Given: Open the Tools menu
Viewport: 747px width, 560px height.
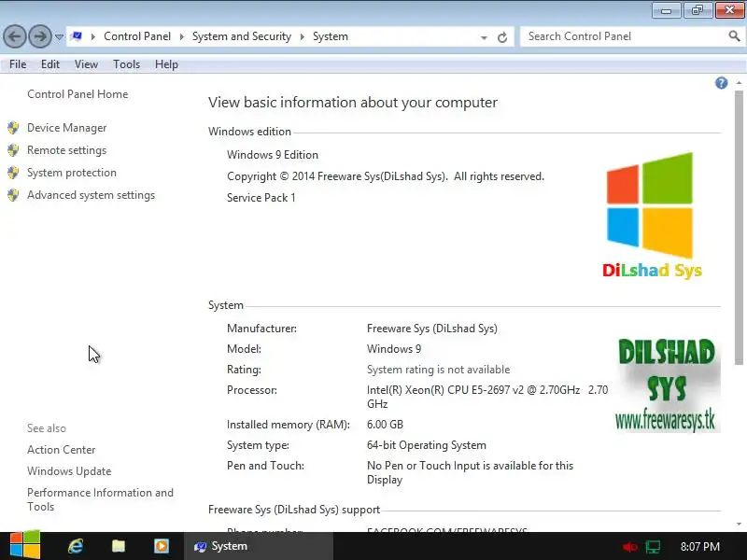Looking at the screenshot, I should [126, 64].
